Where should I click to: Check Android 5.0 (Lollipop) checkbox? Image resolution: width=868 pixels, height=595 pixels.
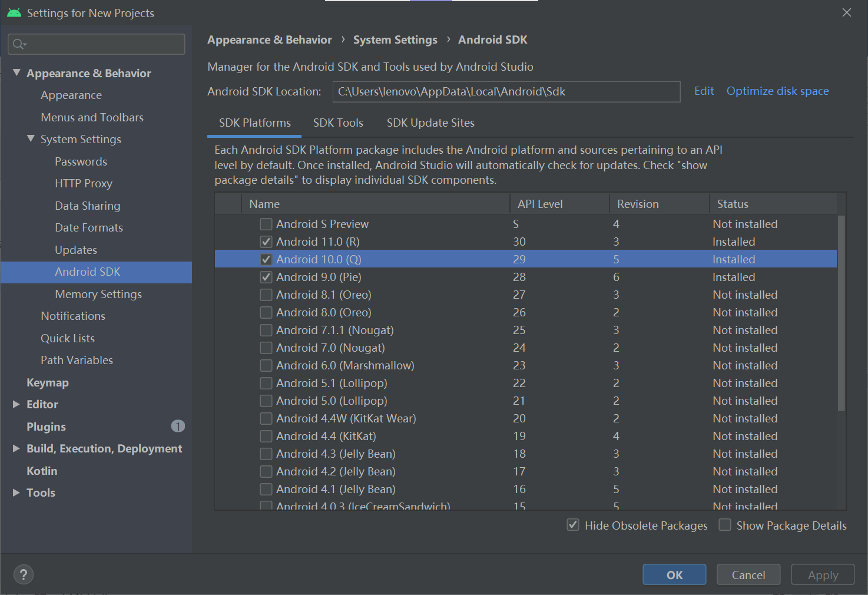coord(266,401)
